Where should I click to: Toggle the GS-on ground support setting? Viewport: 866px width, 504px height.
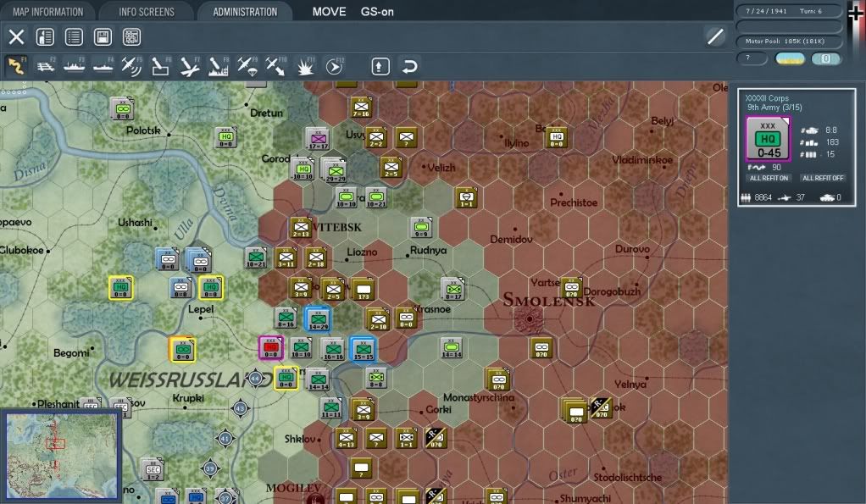[x=377, y=12]
